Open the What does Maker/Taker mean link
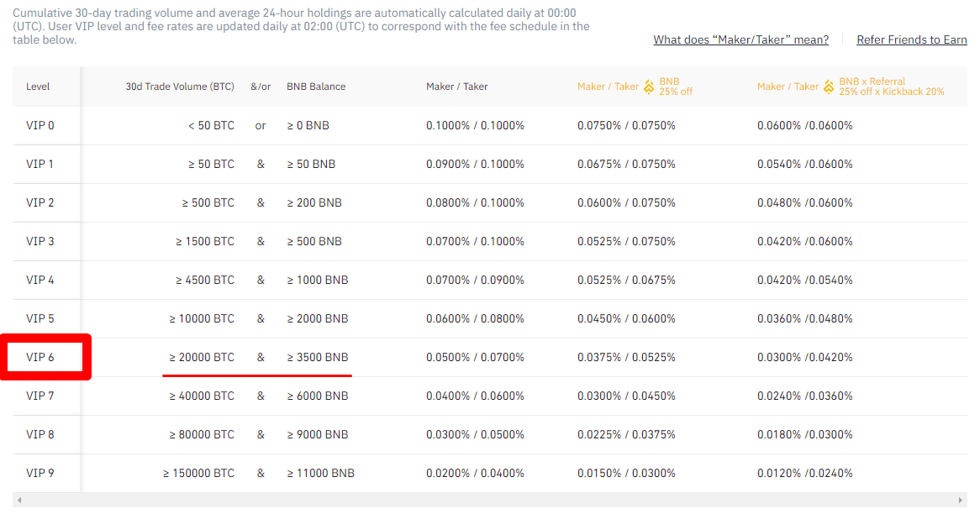Screen dimensions: 980x514 tap(740, 40)
